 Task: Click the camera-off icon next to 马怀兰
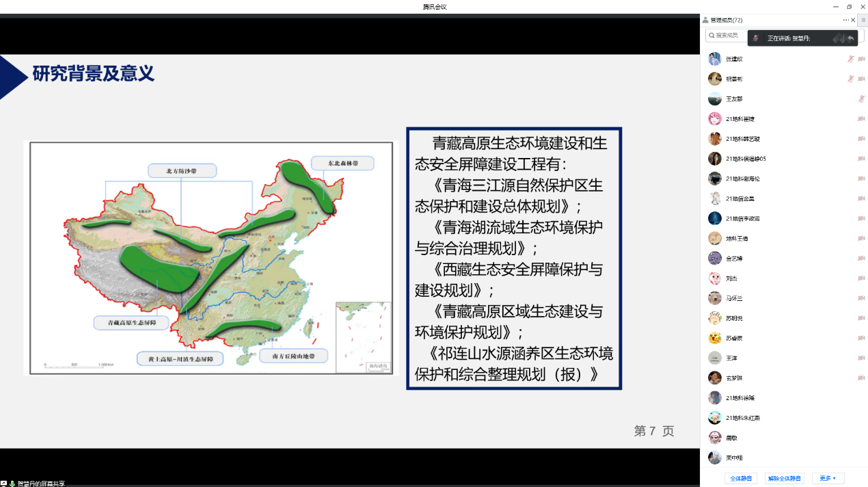[861, 298]
